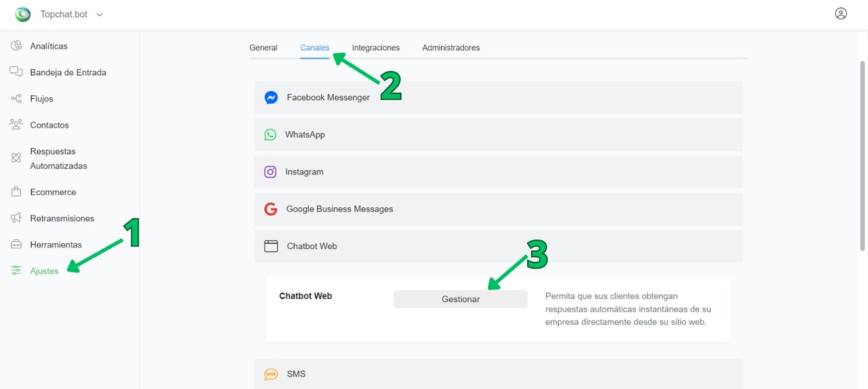868x389 pixels.
Task: Click the Respuestas Automatizadas atom icon
Action: 16,158
